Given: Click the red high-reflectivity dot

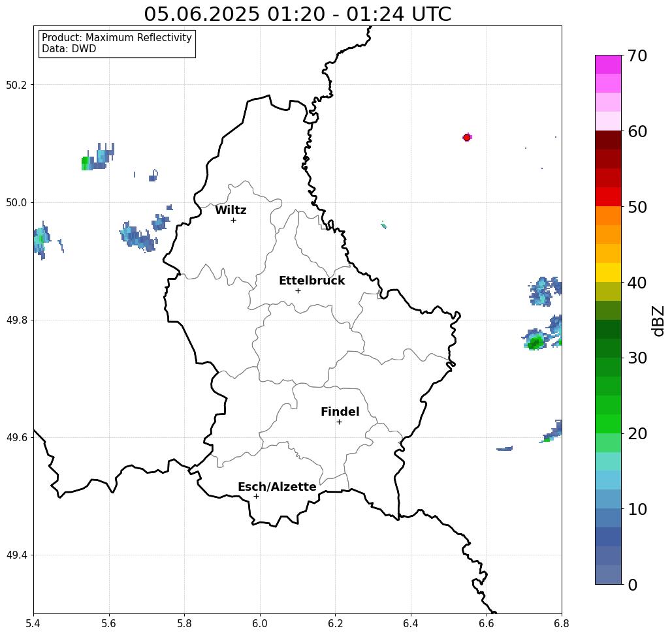Looking at the screenshot, I should [467, 138].
